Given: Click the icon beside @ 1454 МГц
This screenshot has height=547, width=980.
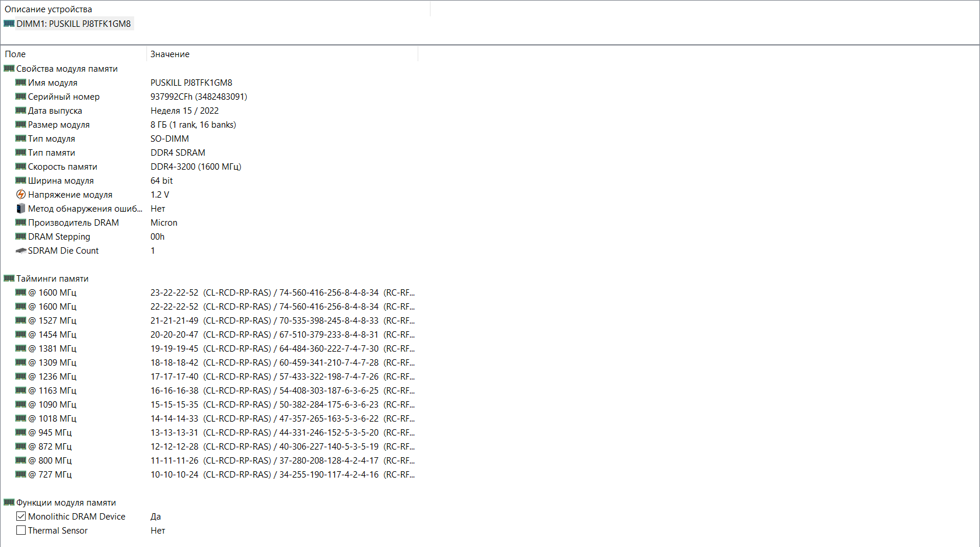Looking at the screenshot, I should pos(21,334).
